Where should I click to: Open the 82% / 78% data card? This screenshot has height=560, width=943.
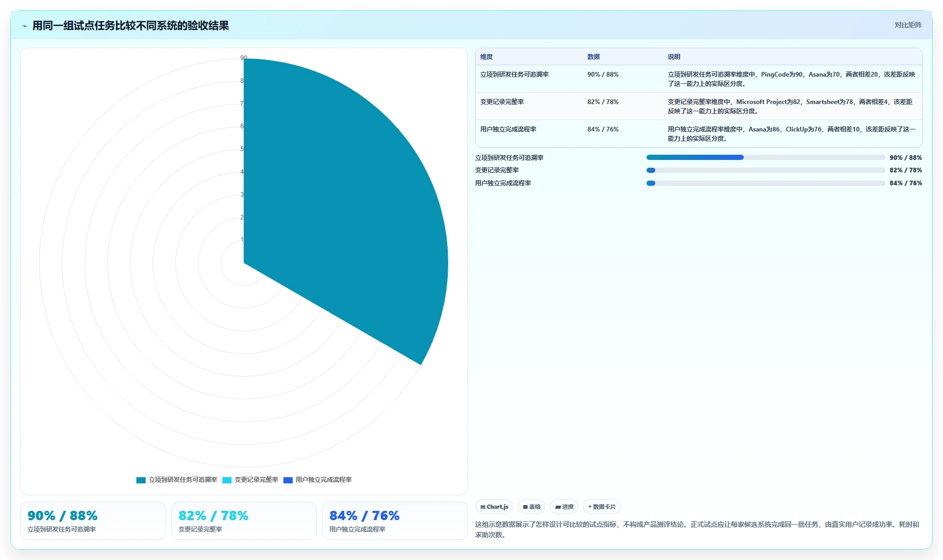coord(244,521)
